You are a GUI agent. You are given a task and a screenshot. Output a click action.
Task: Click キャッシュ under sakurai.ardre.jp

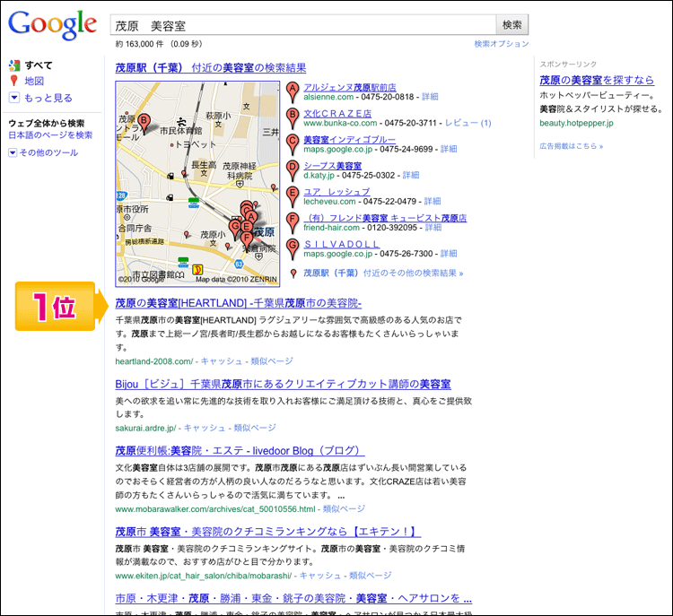[x=205, y=428]
